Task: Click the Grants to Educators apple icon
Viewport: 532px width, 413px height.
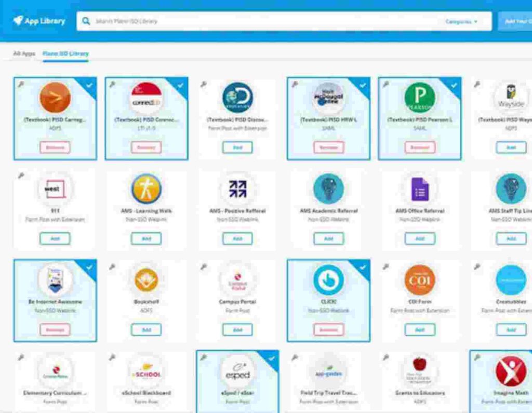Action: tap(420, 371)
